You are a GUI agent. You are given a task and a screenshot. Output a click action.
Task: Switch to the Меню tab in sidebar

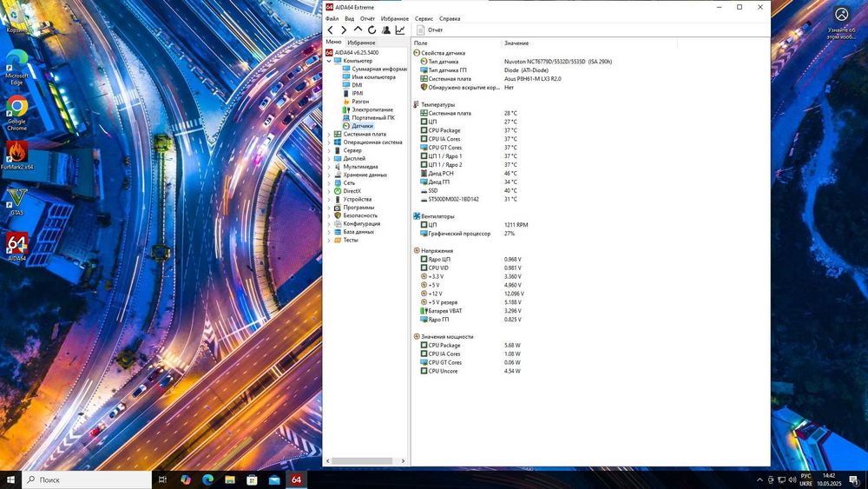[333, 42]
